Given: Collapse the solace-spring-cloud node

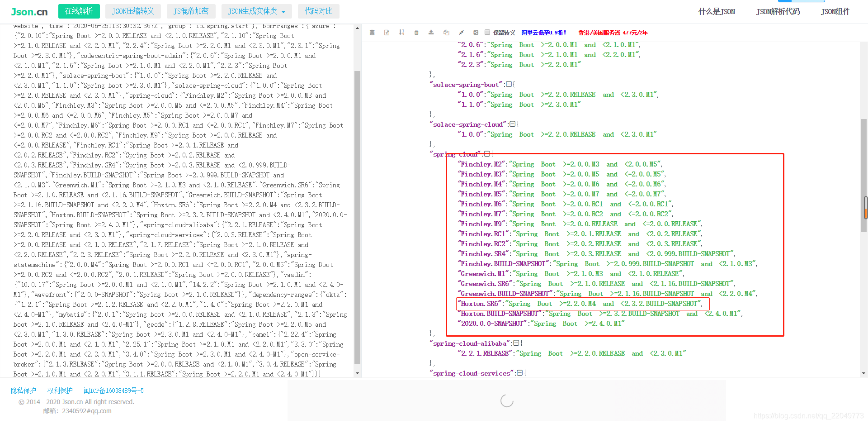Looking at the screenshot, I should [512, 124].
